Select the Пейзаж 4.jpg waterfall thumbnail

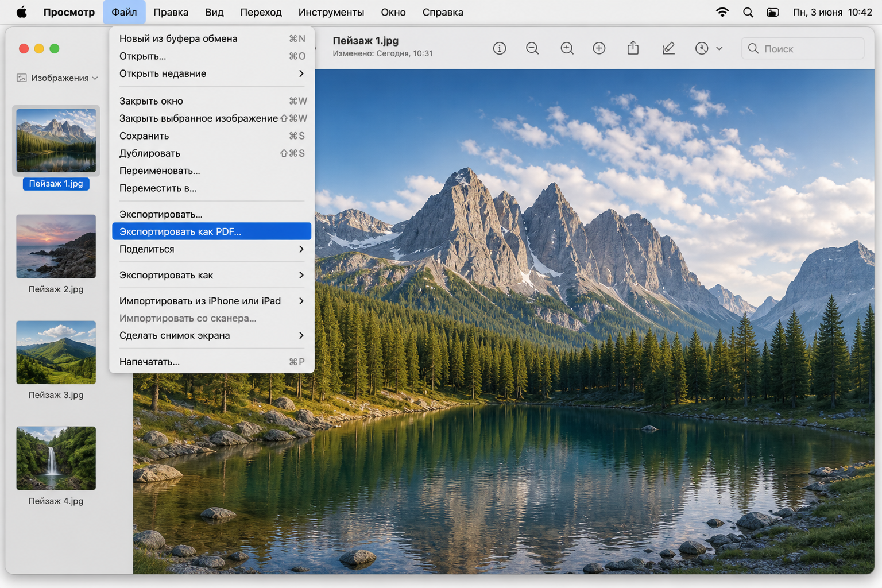(x=56, y=458)
